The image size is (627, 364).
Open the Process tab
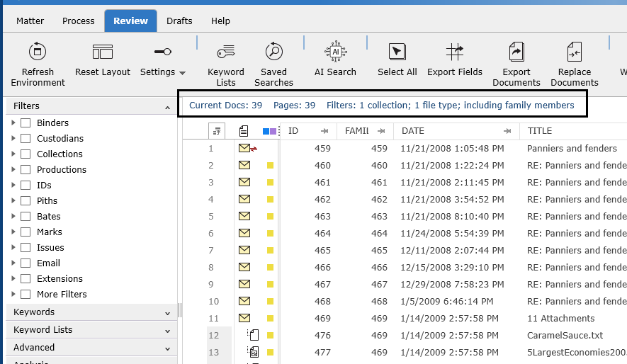pos(79,21)
